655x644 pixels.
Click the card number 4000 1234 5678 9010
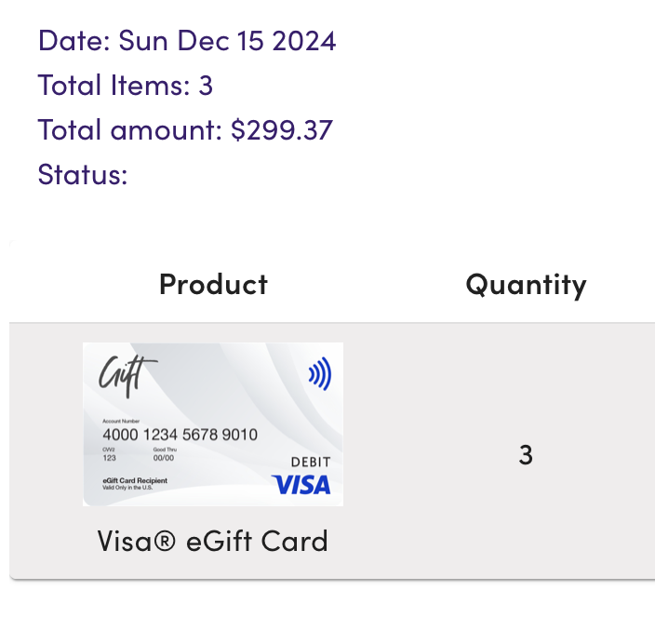(x=180, y=435)
